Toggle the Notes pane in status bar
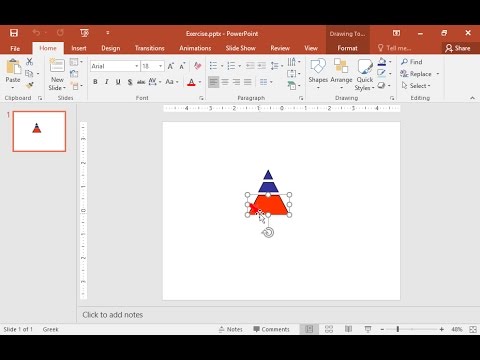Screen dimensions: 480x360 (x=231, y=329)
